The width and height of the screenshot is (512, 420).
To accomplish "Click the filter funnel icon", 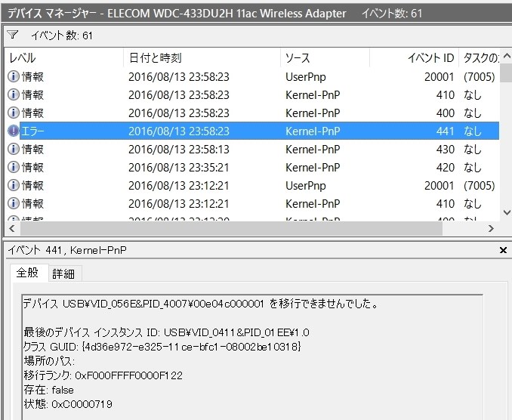I will tap(12, 35).
